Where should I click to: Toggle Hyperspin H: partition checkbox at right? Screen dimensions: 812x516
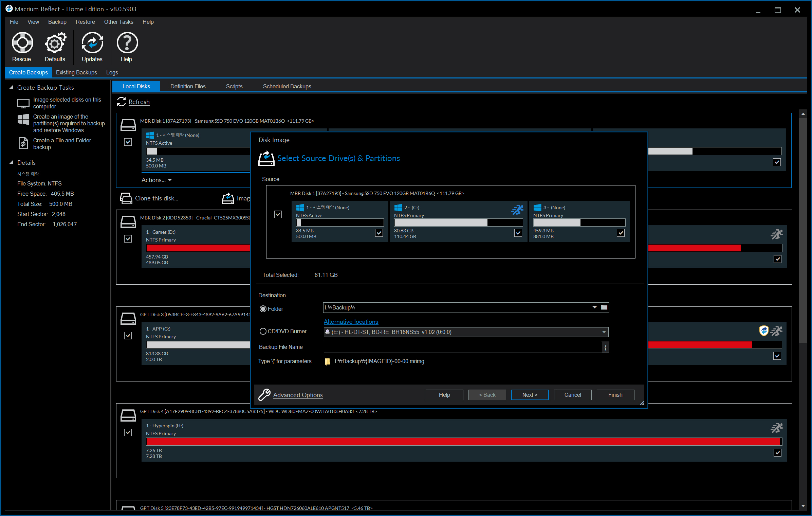coord(777,452)
